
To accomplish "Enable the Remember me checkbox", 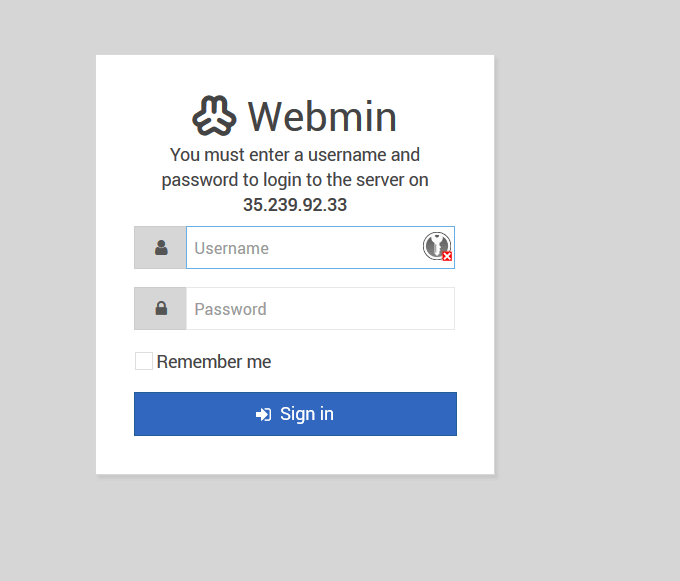I will click(x=144, y=361).
